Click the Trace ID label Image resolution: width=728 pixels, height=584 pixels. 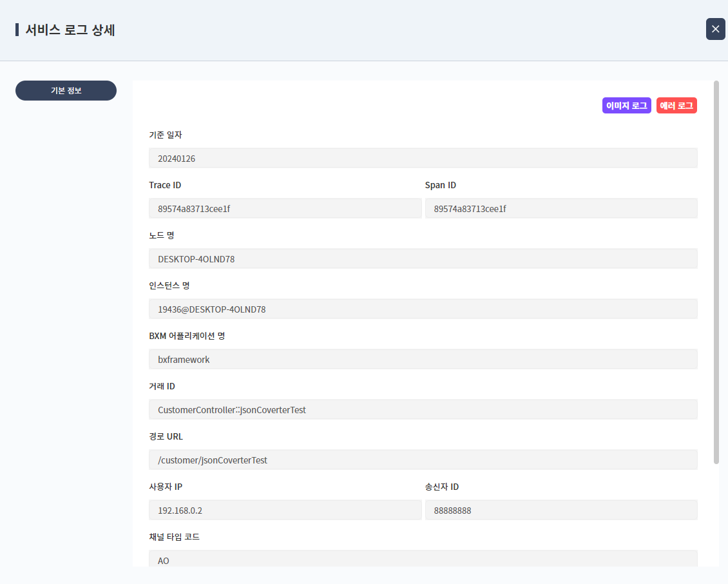(x=165, y=185)
